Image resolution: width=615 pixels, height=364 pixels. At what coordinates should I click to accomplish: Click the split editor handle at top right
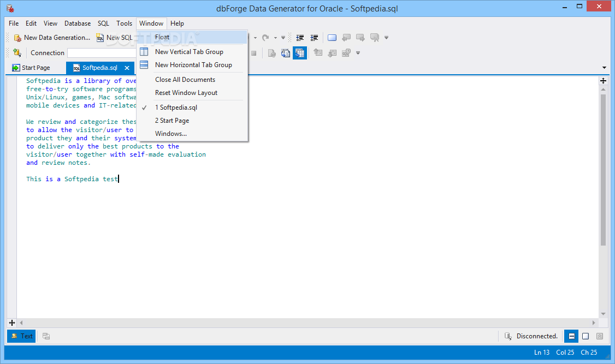pyautogui.click(x=603, y=81)
